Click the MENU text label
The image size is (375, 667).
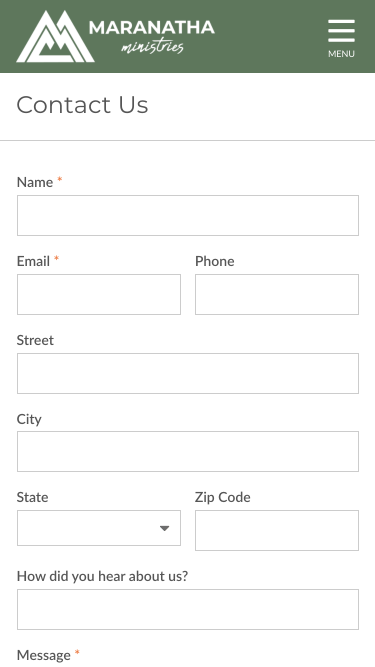[341, 54]
